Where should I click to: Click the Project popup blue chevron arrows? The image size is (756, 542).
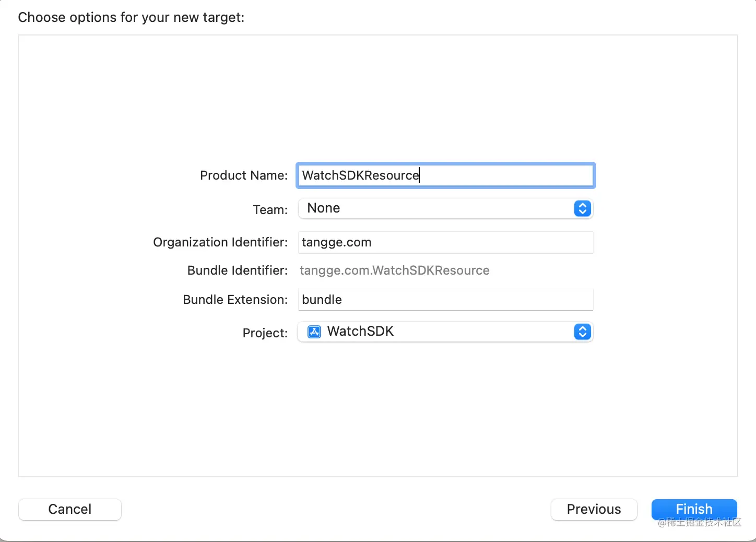click(582, 332)
